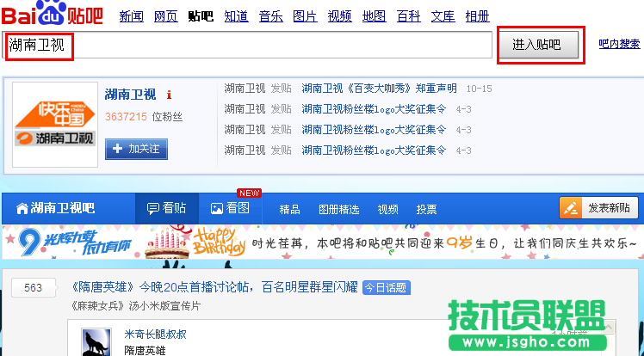The image size is (644, 356).
Task: Click the Baidu Tieba logo
Action: point(53,13)
